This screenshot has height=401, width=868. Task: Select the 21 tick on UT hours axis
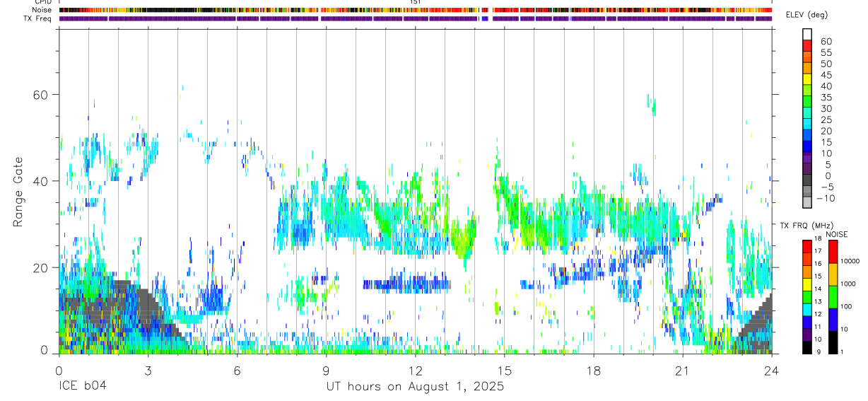point(683,369)
